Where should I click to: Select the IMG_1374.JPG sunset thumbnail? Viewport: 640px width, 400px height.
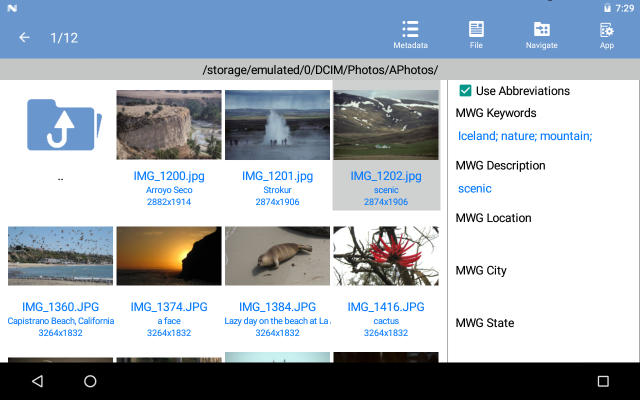(167, 256)
